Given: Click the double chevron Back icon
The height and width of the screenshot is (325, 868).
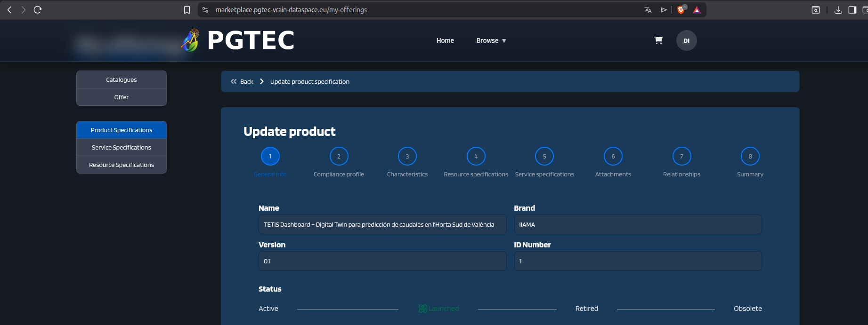Looking at the screenshot, I should (x=234, y=81).
